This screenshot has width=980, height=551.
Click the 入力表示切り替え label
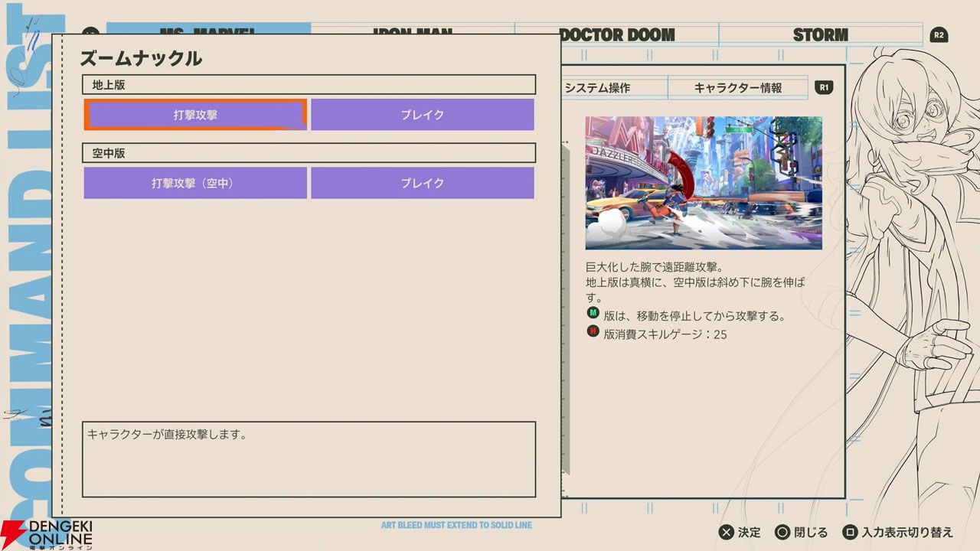pos(907,533)
